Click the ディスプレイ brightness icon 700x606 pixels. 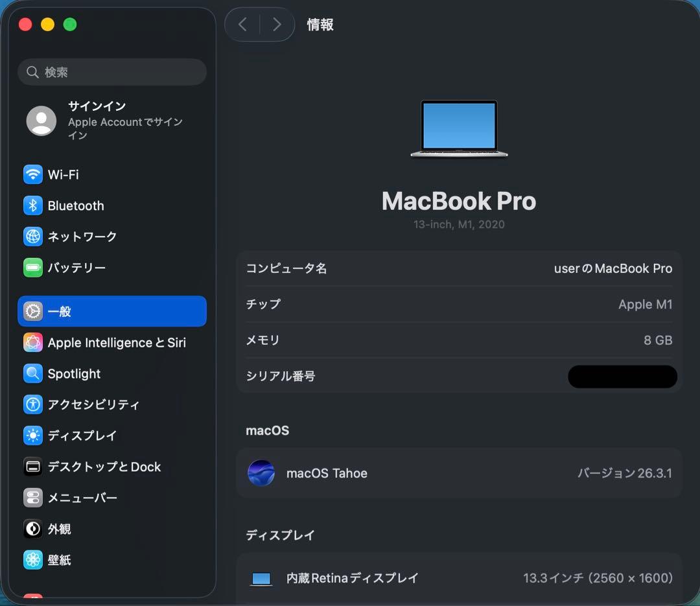point(32,436)
